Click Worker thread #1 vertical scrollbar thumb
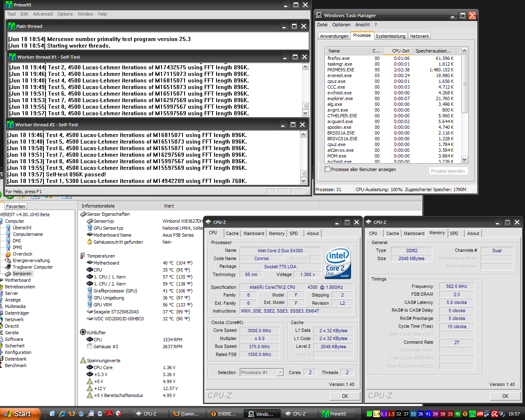Screen dimensions: 525x420 [305, 106]
